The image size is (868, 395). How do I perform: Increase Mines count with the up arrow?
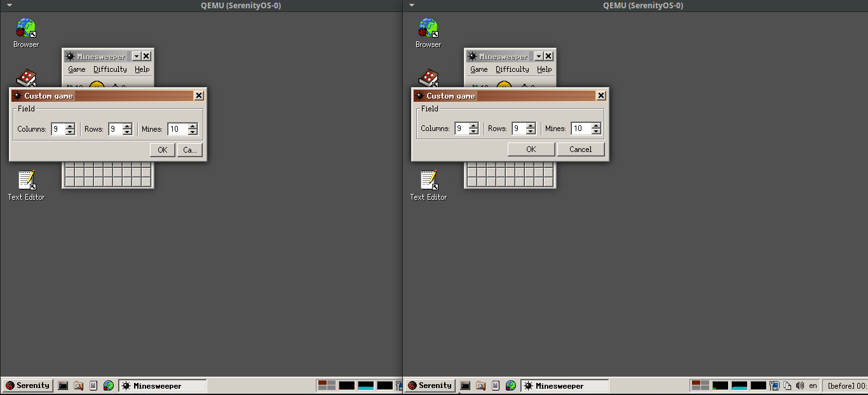pyautogui.click(x=595, y=125)
